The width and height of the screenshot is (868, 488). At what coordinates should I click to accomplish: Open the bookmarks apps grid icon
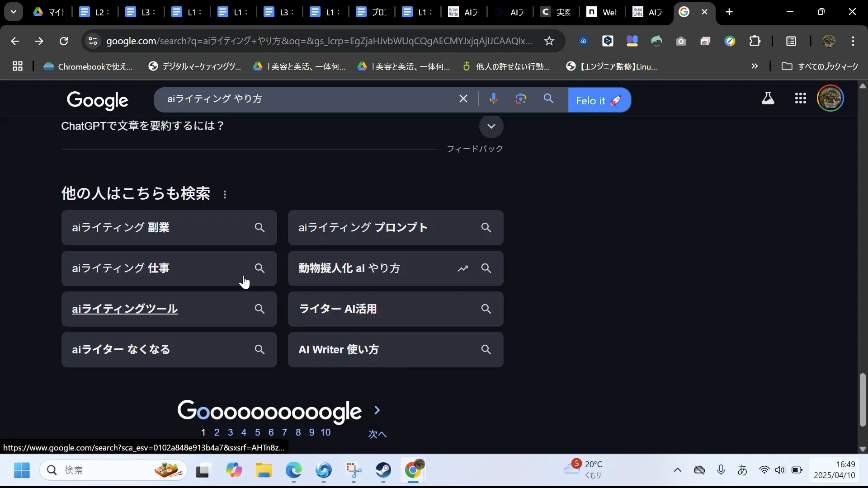18,66
